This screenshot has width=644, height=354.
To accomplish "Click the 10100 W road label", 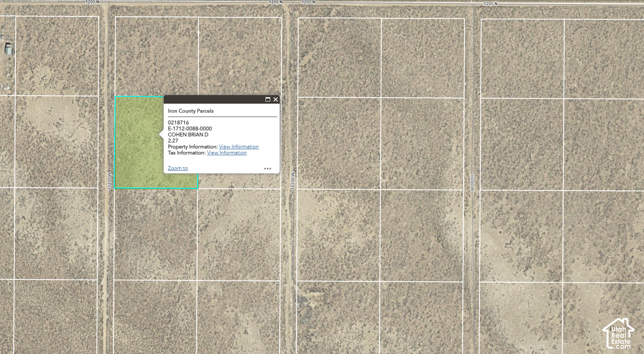I will coord(293,181).
